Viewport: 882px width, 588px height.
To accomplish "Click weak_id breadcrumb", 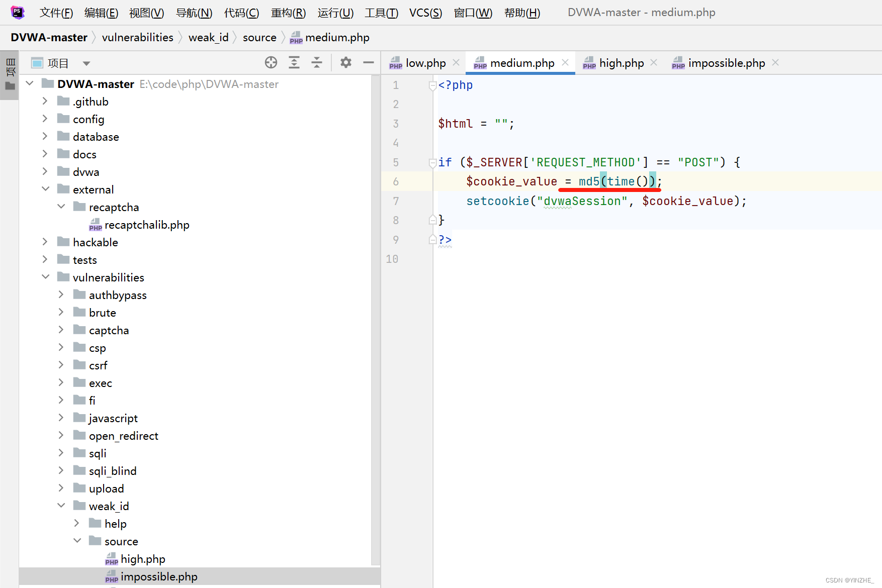I will pyautogui.click(x=208, y=38).
